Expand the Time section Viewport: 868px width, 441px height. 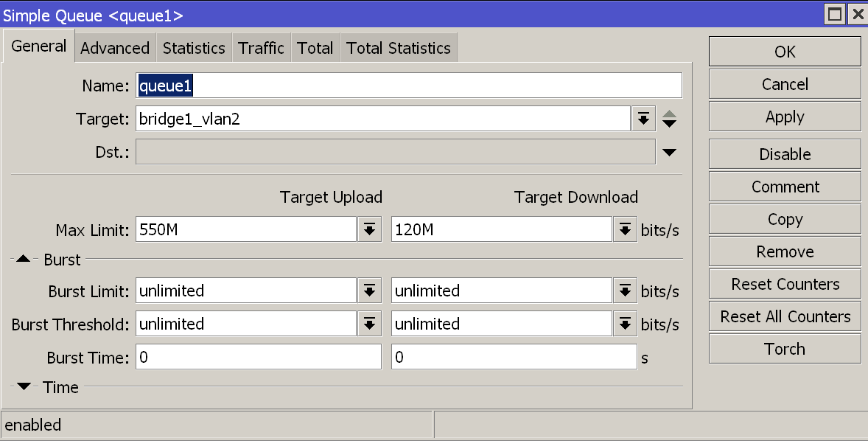point(24,386)
